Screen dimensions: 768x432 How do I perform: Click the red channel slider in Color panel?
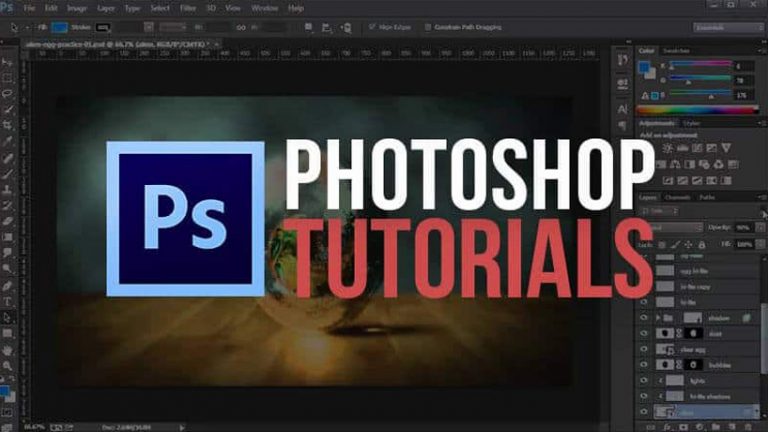point(700,65)
